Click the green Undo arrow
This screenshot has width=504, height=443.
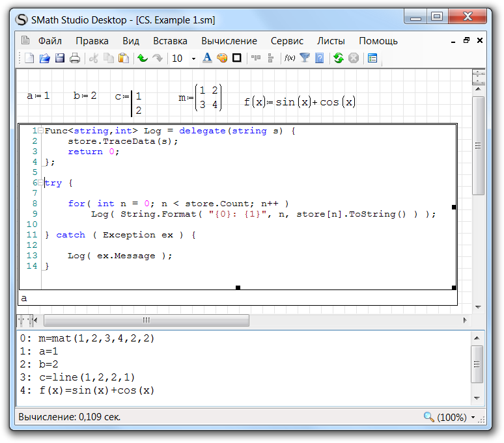(142, 59)
